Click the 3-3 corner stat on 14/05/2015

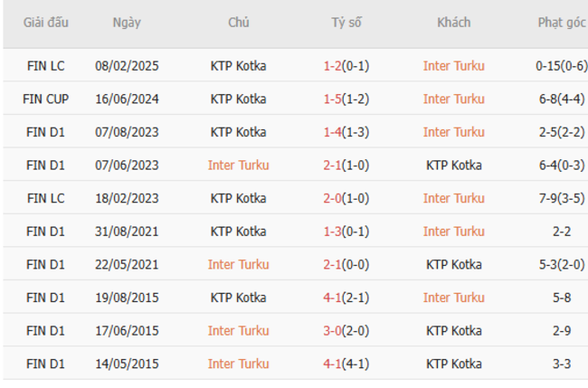(x=561, y=364)
